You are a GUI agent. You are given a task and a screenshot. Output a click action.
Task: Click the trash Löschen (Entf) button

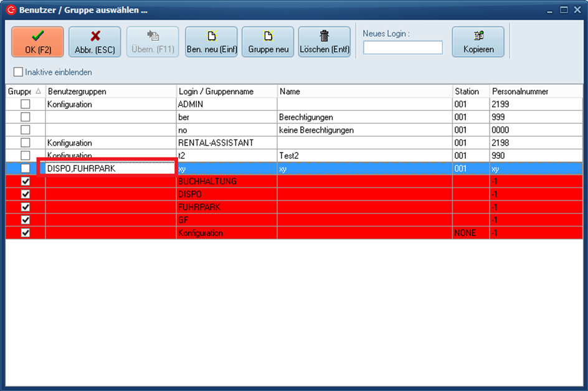pos(324,42)
